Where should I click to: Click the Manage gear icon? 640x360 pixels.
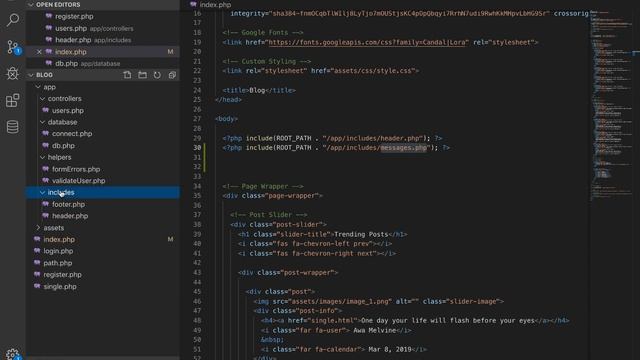tap(13, 354)
